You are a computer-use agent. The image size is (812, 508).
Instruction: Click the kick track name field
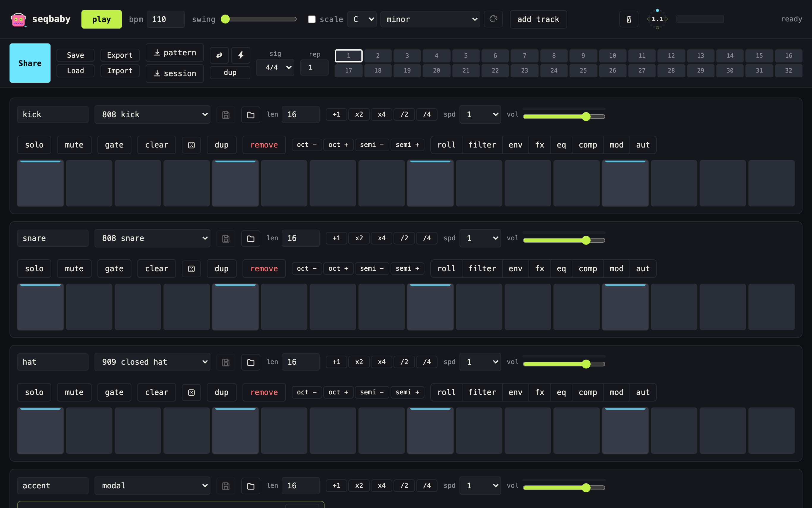[53, 115]
